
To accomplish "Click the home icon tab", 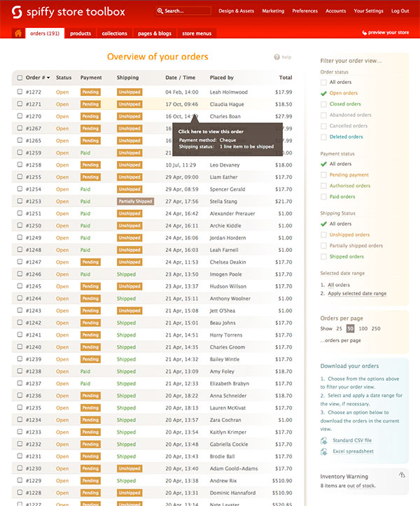I will point(18,33).
